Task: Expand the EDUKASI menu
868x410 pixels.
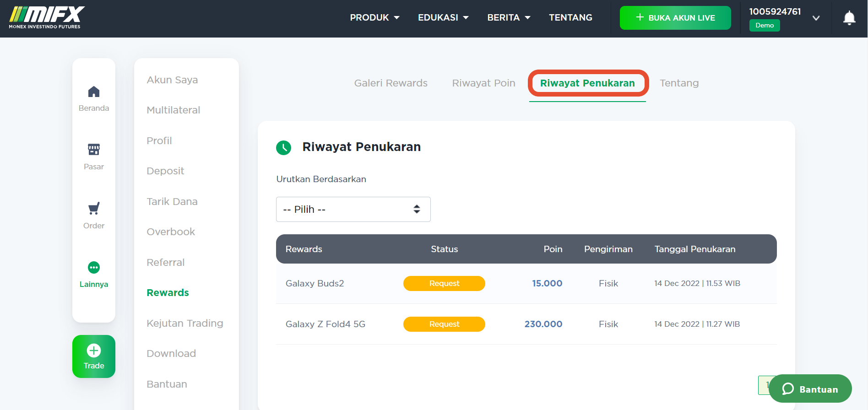Action: 443,17
